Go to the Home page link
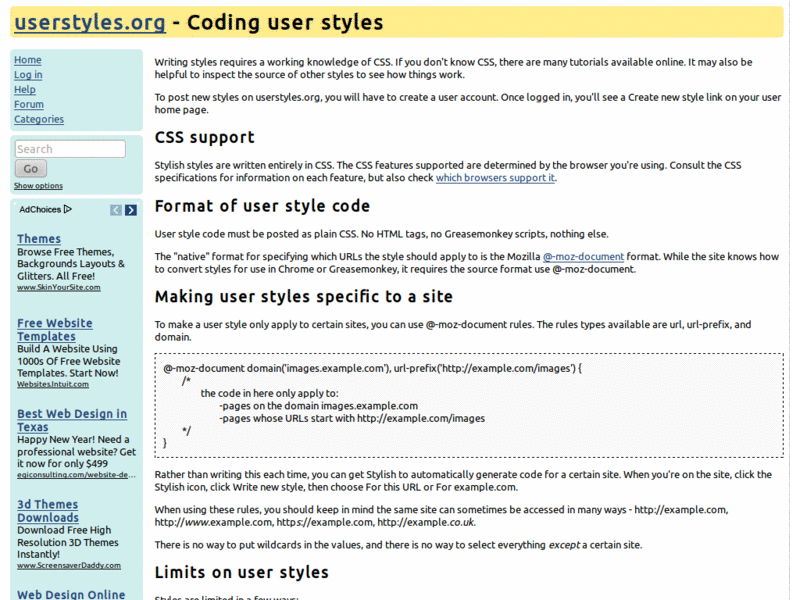This screenshot has width=800, height=600. [x=28, y=60]
